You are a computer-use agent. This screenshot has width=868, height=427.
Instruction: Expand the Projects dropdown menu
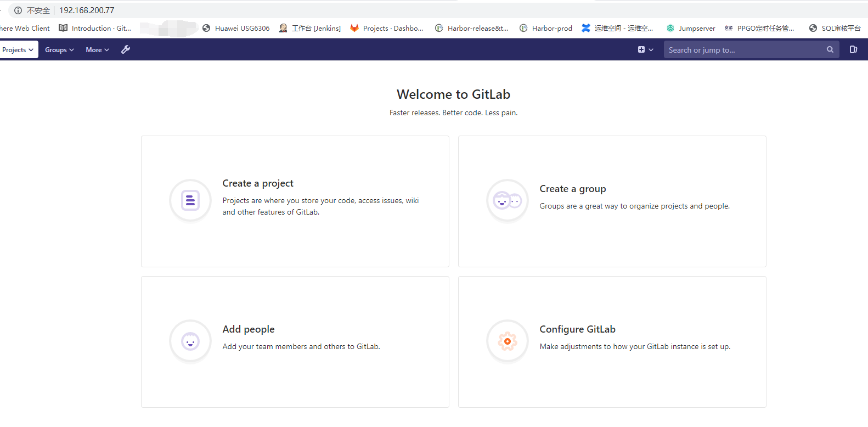pos(18,49)
